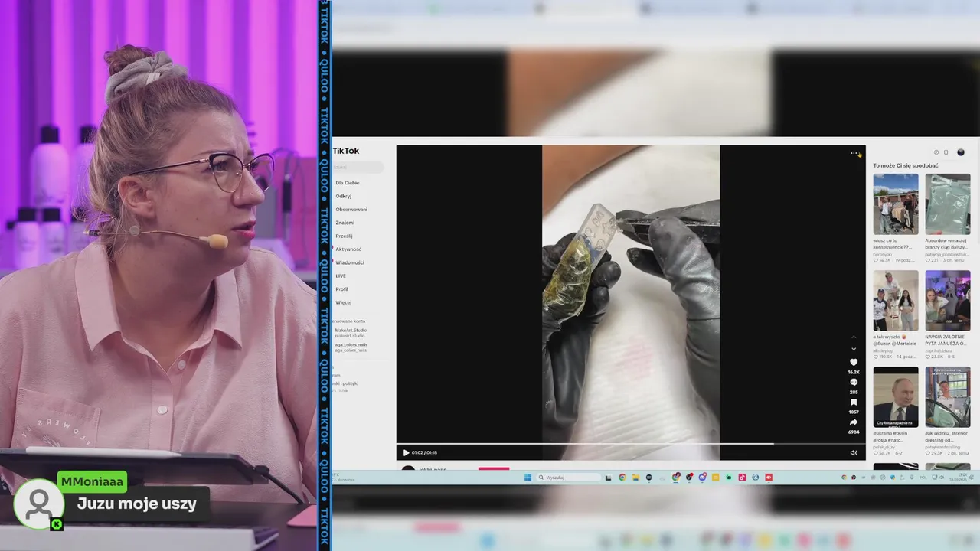
Task: Open the Prześlij upload page
Action: [344, 236]
